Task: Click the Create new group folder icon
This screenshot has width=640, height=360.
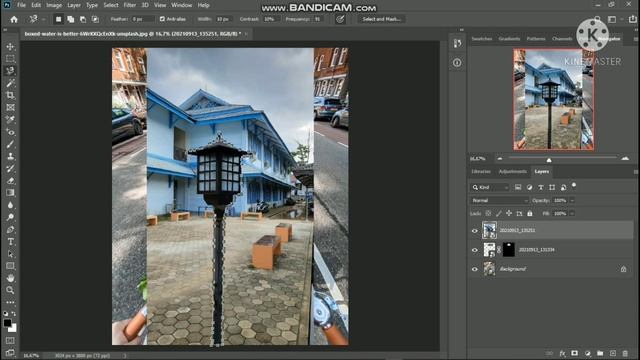Action: coord(600,353)
